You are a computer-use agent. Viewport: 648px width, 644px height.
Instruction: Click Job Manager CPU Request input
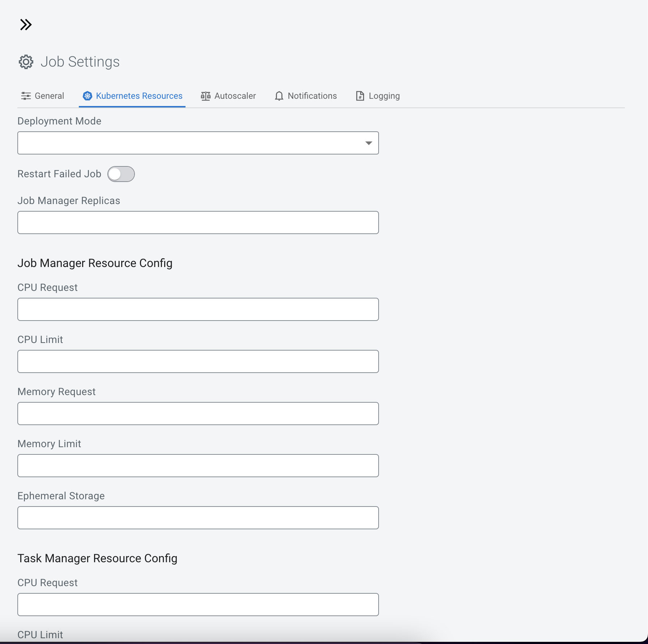[x=198, y=309]
